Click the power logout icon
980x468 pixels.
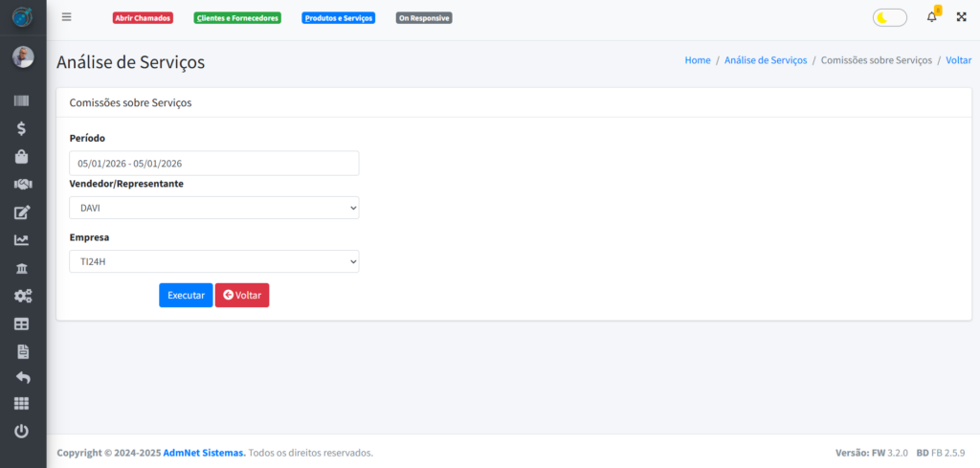point(22,432)
